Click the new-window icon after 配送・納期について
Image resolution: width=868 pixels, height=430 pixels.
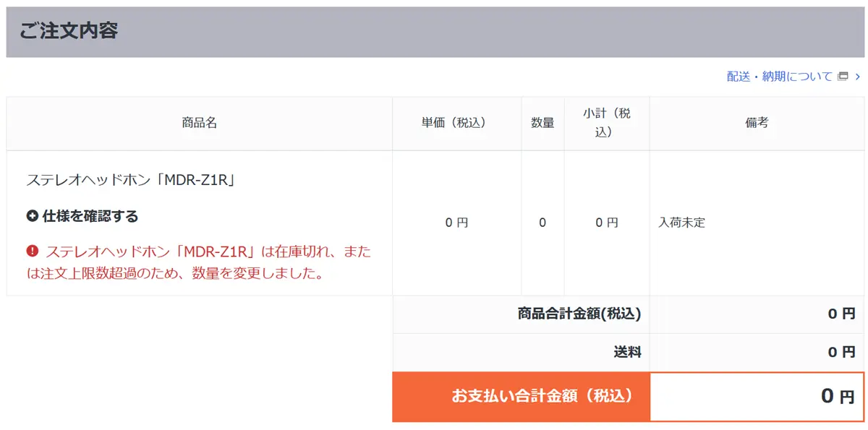point(842,77)
